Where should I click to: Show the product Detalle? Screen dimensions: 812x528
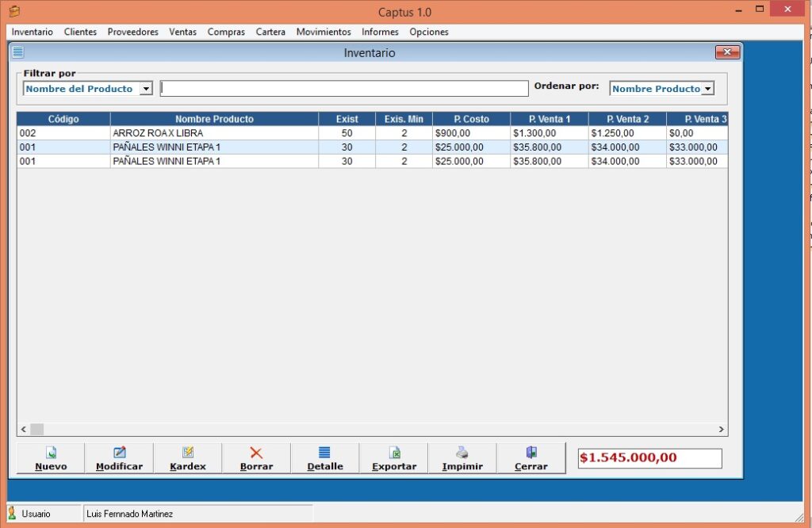[325, 458]
